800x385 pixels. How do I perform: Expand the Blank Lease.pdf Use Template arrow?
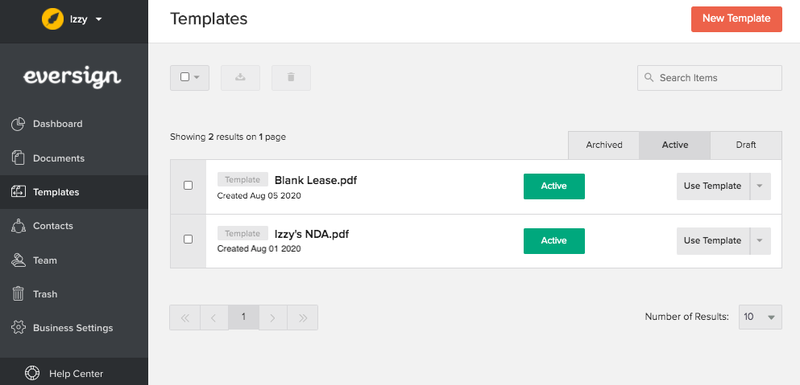pyautogui.click(x=760, y=186)
